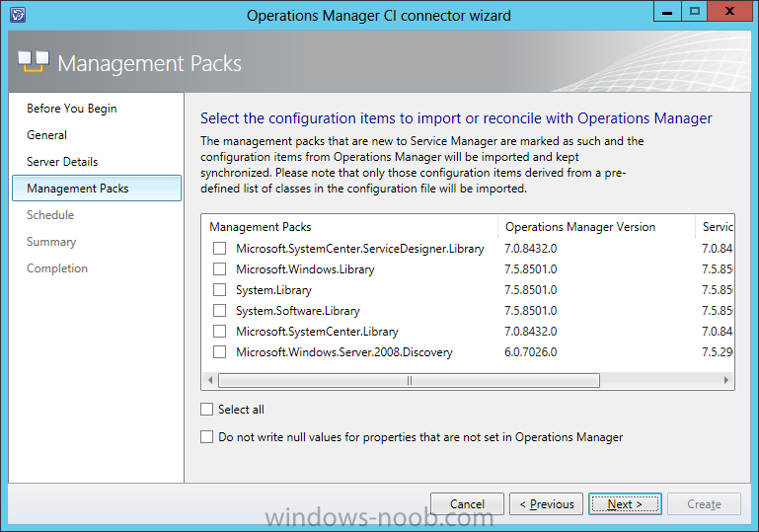The height and width of the screenshot is (532, 759).
Task: Enable the Select all checkbox
Action: [x=206, y=410]
